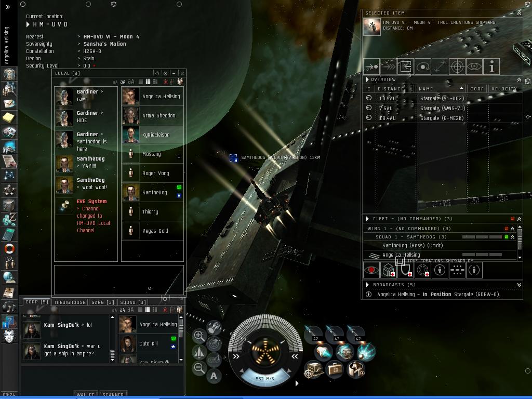The height and width of the screenshot is (399, 532).
Task: Toggle Cute Kill green status square
Action: 174,339
